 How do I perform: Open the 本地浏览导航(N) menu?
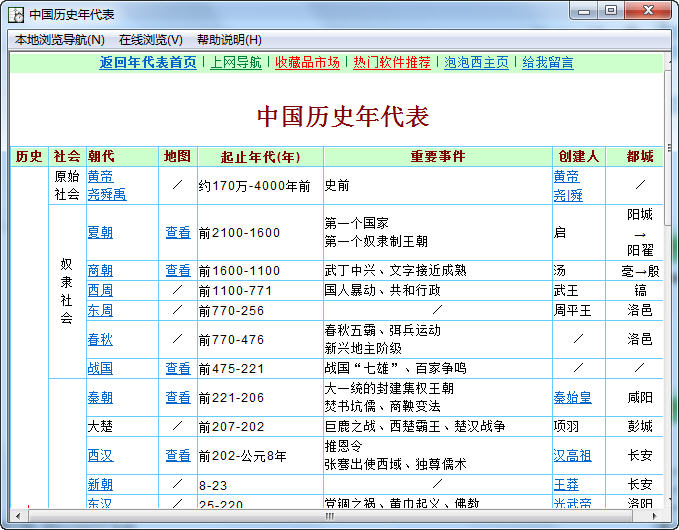tap(60, 40)
